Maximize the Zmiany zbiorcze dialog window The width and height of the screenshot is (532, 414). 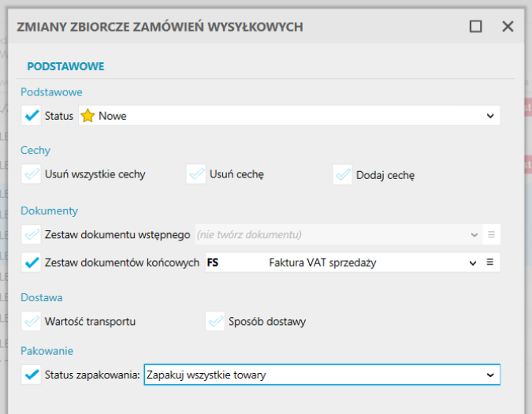[x=475, y=27]
